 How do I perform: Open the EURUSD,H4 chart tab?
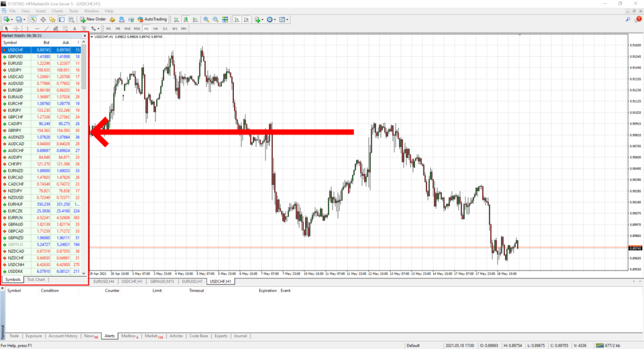[x=104, y=281]
